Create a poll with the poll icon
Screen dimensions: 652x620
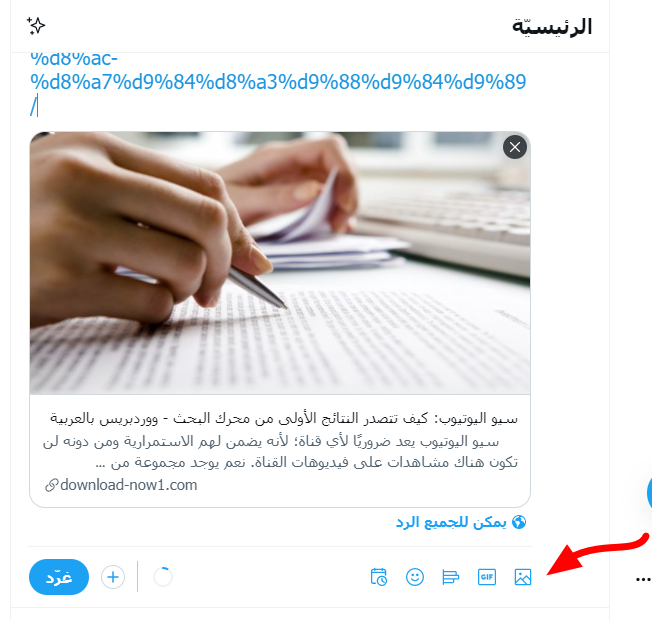point(451,577)
